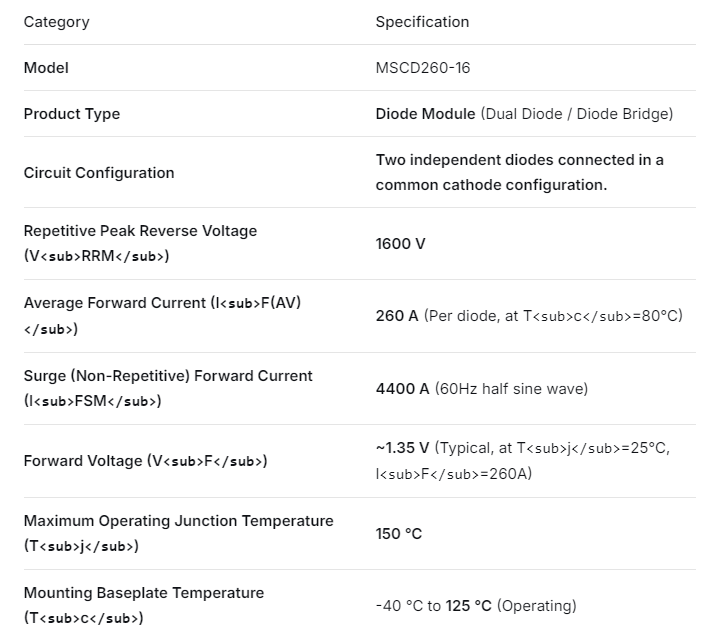The width and height of the screenshot is (728, 633).
Task: Click the common cathode configuration description
Action: [520, 172]
